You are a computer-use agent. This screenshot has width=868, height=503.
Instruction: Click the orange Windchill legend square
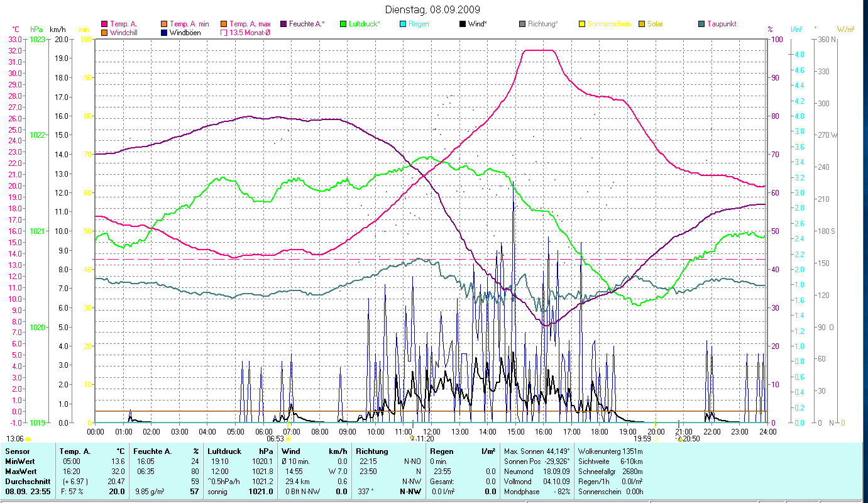point(104,33)
